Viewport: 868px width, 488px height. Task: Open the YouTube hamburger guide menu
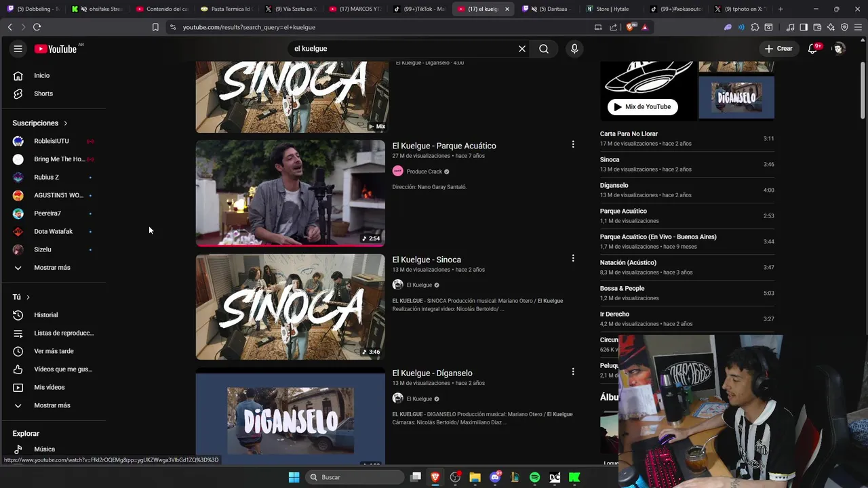[18, 49]
